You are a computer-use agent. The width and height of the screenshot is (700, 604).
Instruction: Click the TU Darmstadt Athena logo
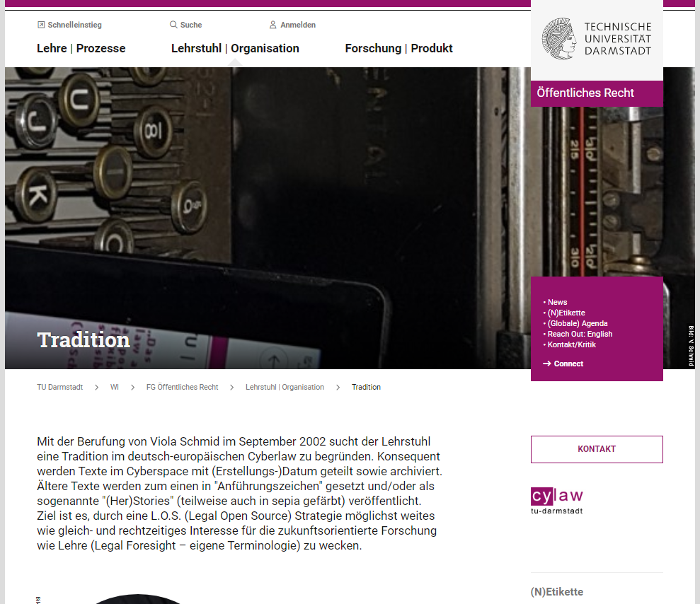tap(558, 39)
